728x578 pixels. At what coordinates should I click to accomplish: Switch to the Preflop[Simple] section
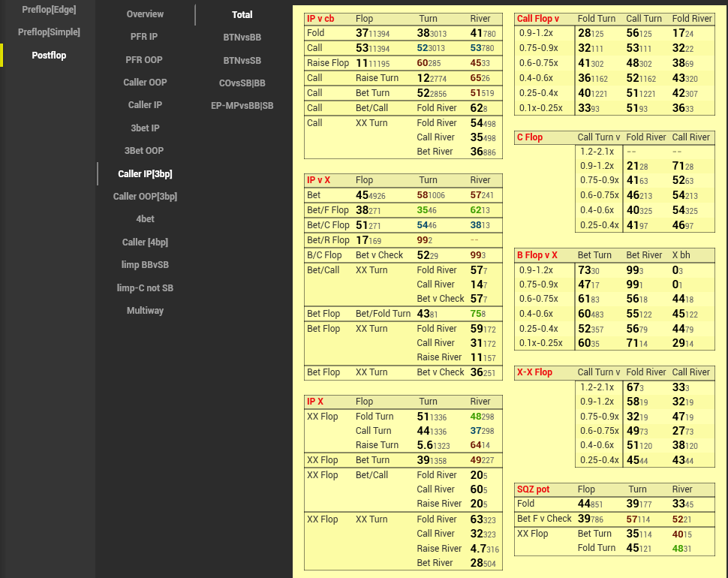[x=49, y=32]
